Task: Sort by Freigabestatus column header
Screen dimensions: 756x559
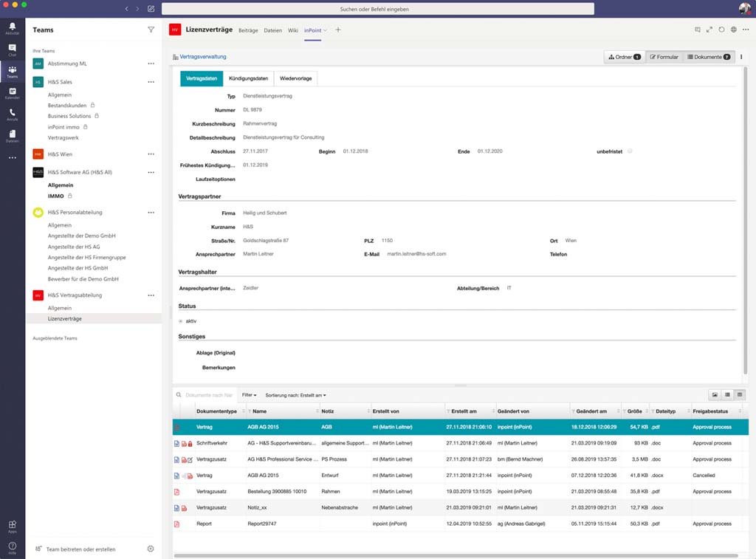Action: (710, 411)
